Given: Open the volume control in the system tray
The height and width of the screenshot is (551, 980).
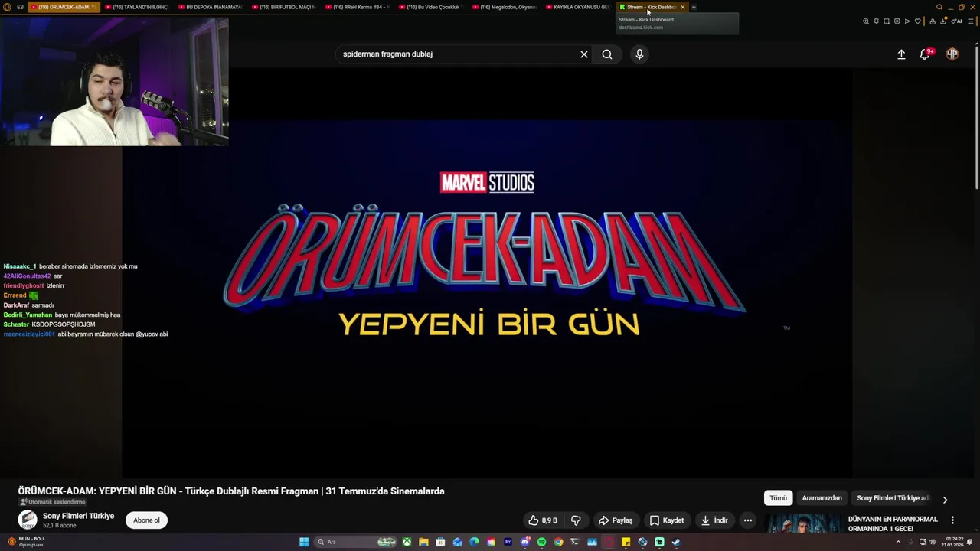Looking at the screenshot, I should (932, 542).
